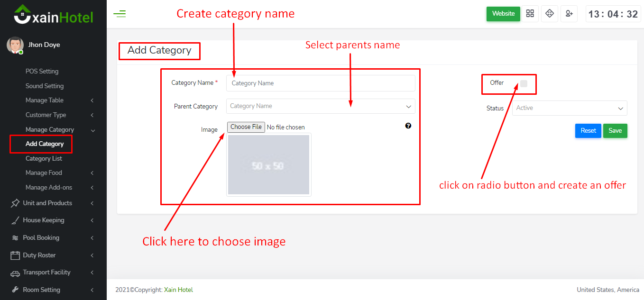Click the diamond-shaped icon in top bar

point(550,14)
